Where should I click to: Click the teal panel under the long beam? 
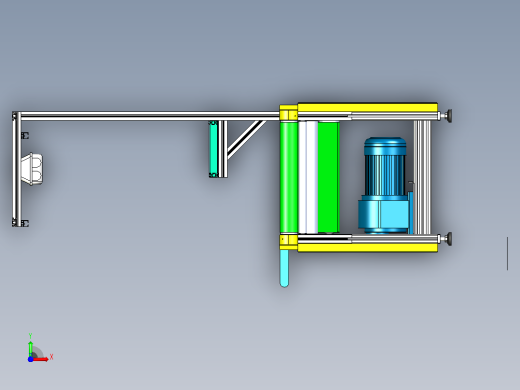coord(213,149)
